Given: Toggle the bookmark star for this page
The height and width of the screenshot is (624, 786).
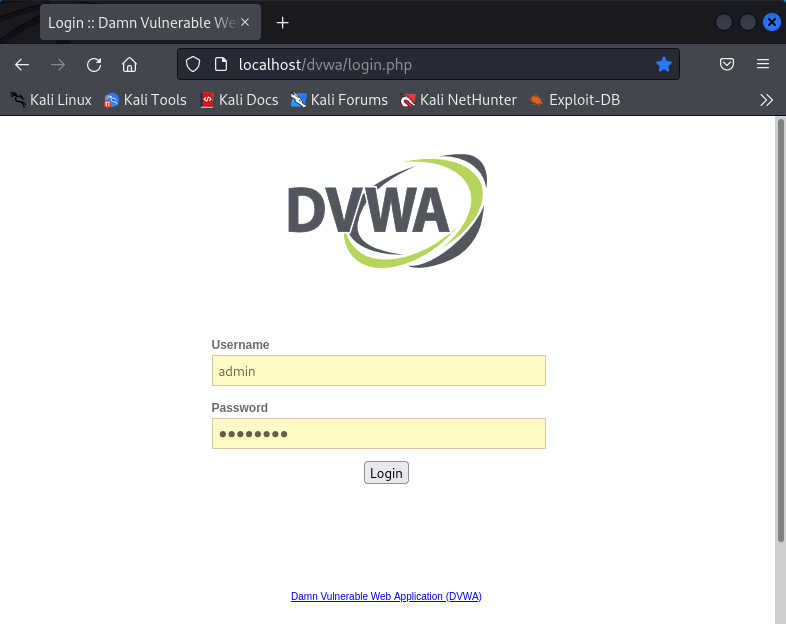Looking at the screenshot, I should (664, 64).
